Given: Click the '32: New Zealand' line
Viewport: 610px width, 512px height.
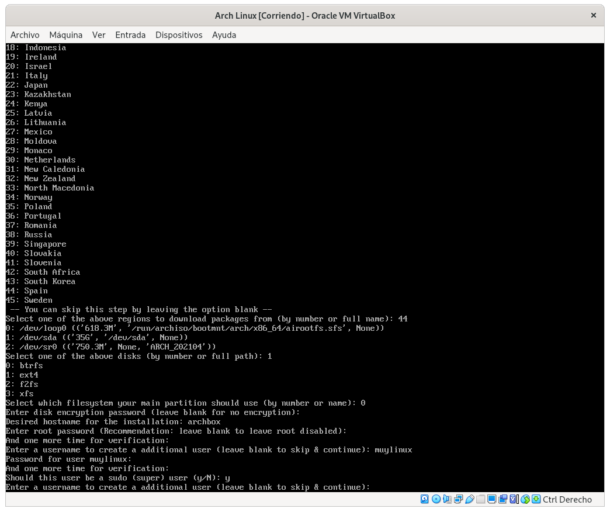Looking at the screenshot, I should point(40,178).
